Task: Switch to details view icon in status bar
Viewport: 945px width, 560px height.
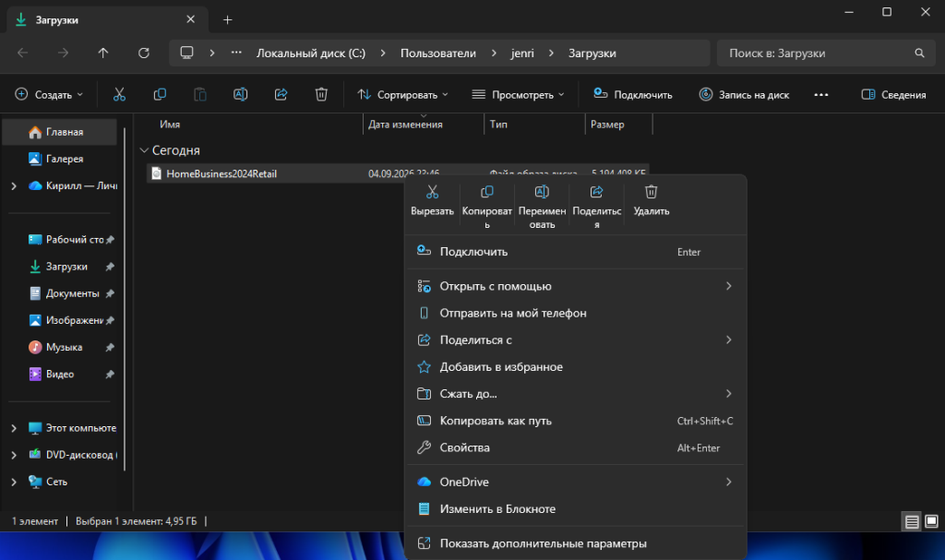Action: click(x=912, y=521)
